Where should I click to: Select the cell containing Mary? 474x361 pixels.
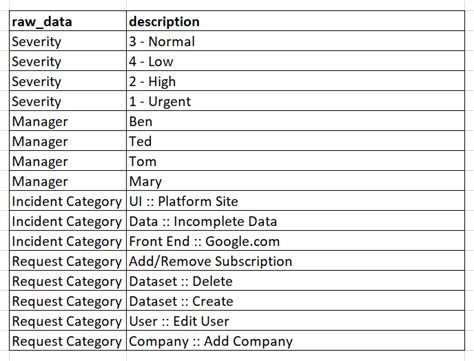(x=296, y=181)
